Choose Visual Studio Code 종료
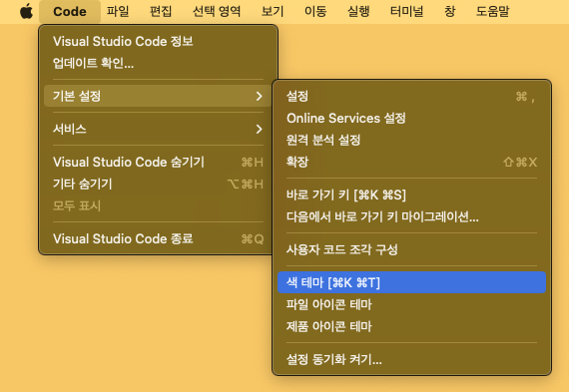Viewport: 569px width, 392px height. [x=158, y=239]
